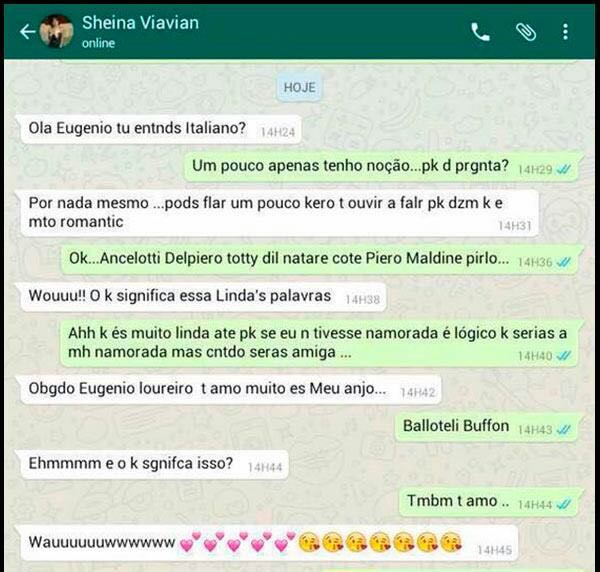The height and width of the screenshot is (572, 600).
Task: Tap read checkmarks beside Balloteli Buffon
Action: pos(563,430)
